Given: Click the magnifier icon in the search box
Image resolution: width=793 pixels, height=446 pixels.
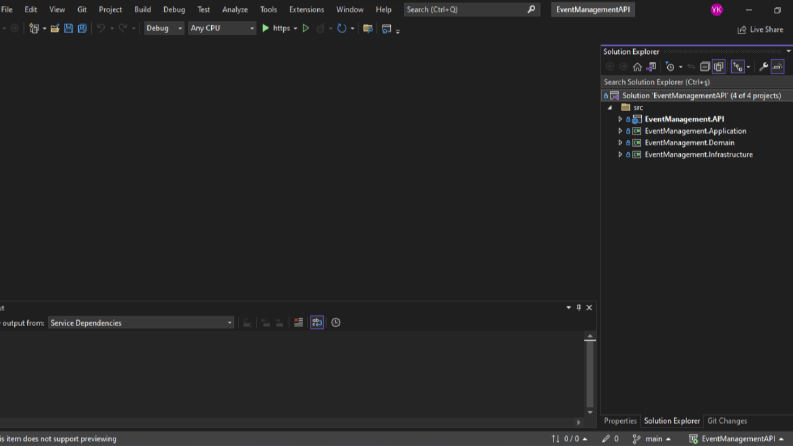Looking at the screenshot, I should pyautogui.click(x=531, y=9).
